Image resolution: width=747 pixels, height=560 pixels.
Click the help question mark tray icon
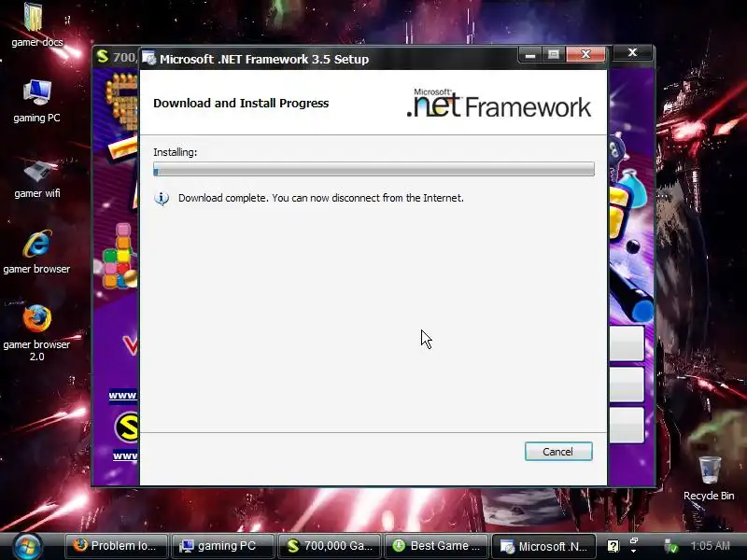(x=613, y=546)
